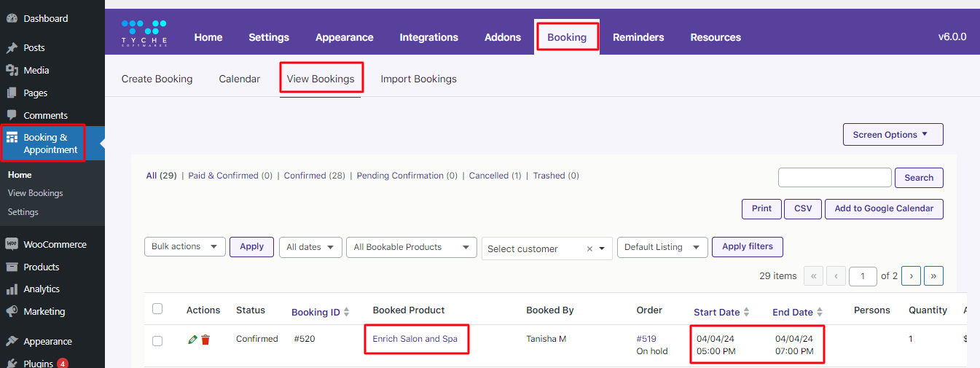Open Settings in sidebar submenu
The image size is (980, 368).
coord(23,212)
